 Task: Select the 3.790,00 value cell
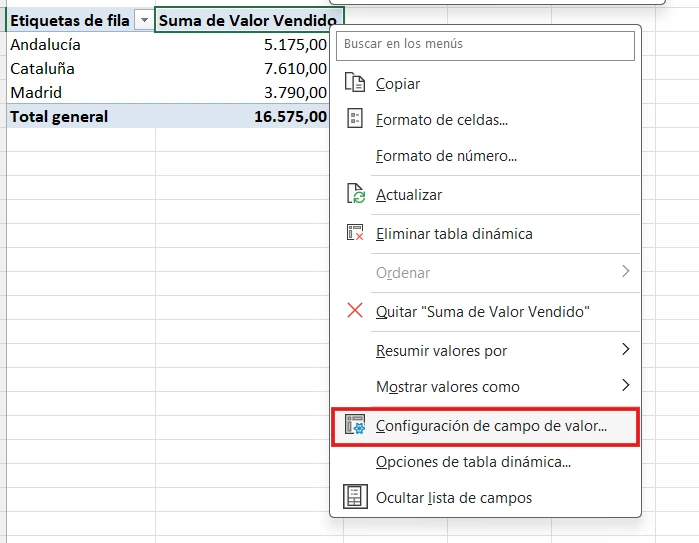pyautogui.click(x=243, y=92)
